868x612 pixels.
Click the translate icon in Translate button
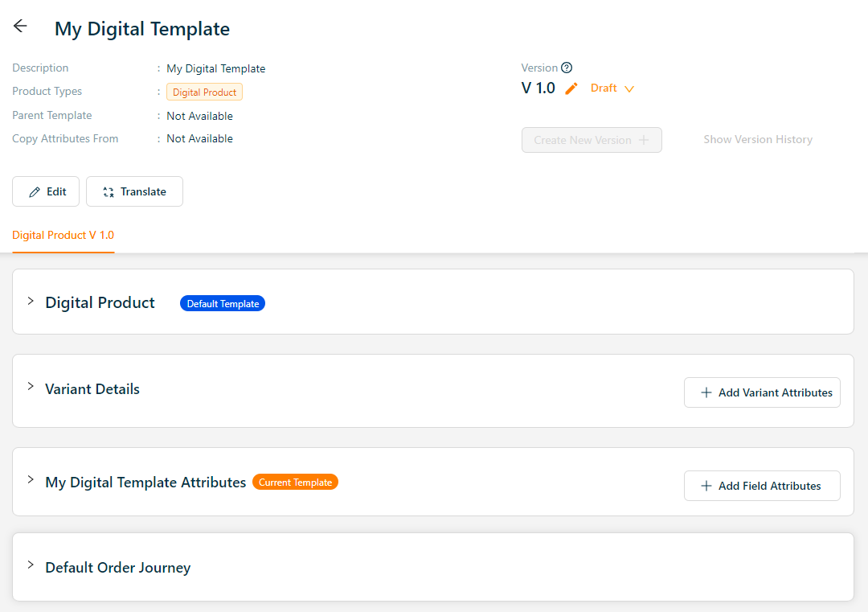click(108, 191)
